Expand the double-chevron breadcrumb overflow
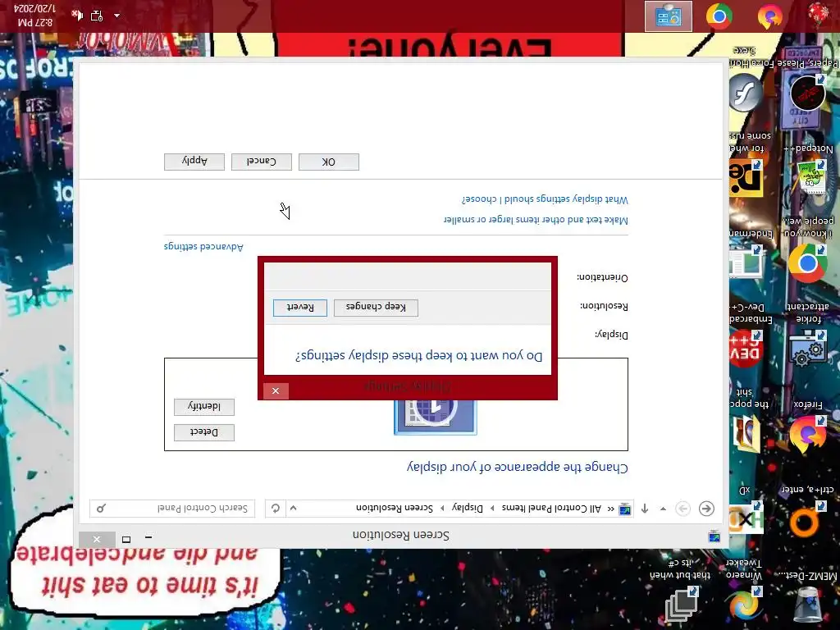The height and width of the screenshot is (630, 840). point(610,509)
